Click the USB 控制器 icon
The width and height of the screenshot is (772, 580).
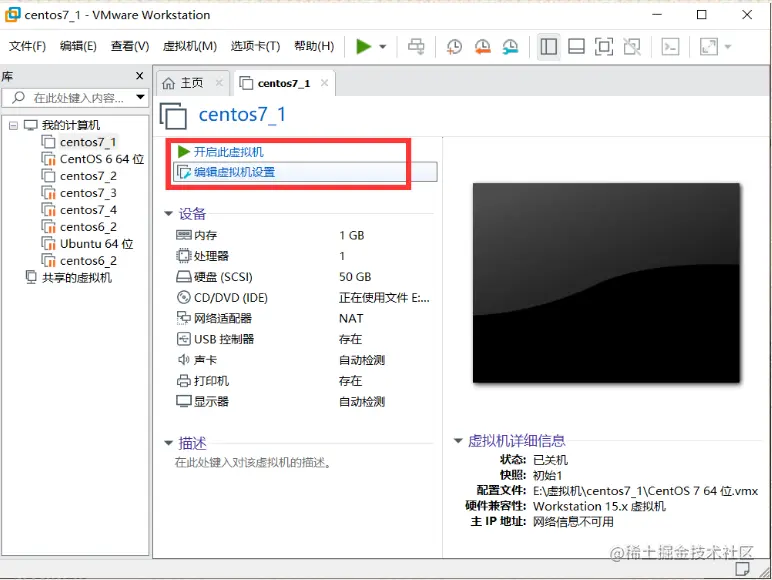coord(183,339)
